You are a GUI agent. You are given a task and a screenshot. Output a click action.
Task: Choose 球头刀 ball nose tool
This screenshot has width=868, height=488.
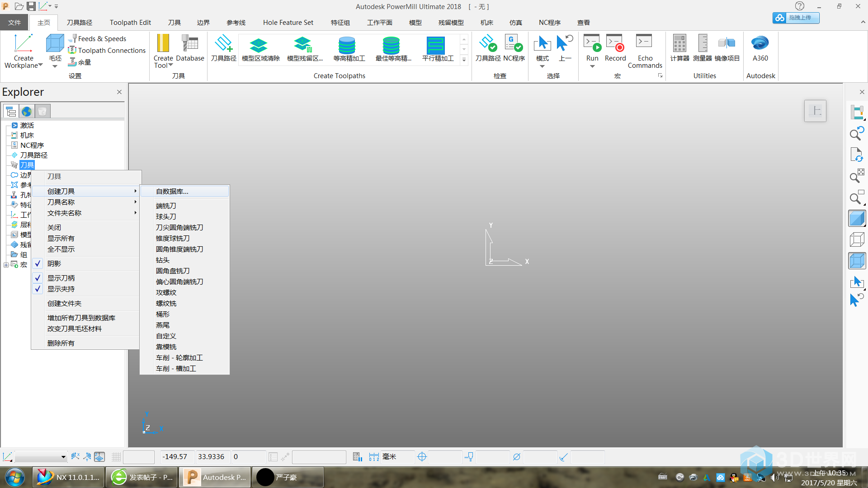click(184, 217)
